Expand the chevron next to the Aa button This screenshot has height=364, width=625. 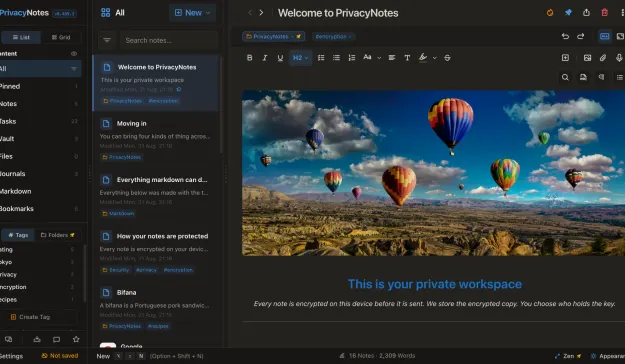pyautogui.click(x=379, y=58)
